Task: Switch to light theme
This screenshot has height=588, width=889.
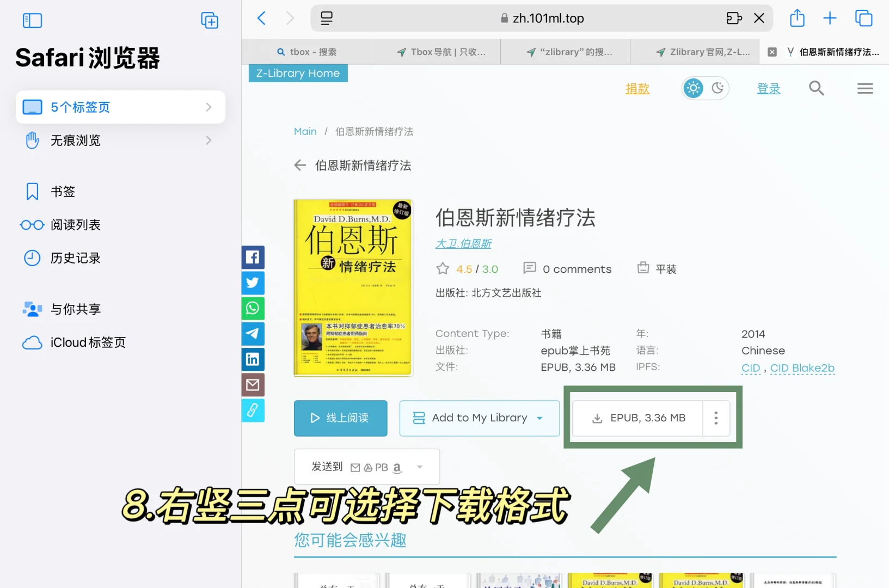Action: [693, 88]
